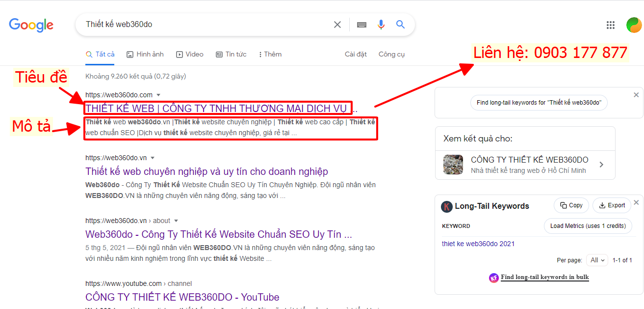Switch to the Hình ảnh tab
644x309 pixels.
click(145, 54)
